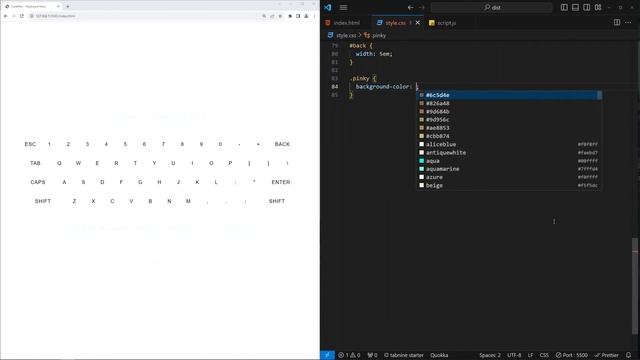Reload the browser page
This screenshot has height=360, width=640.
22,16
